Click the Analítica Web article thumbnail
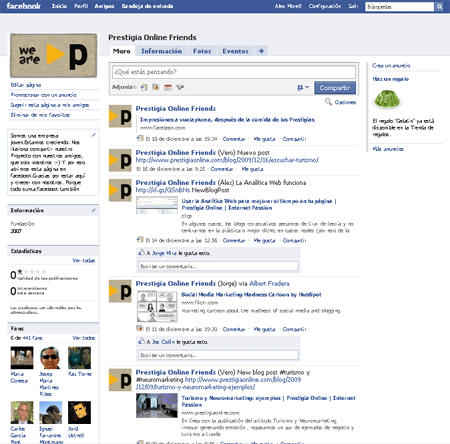The width and height of the screenshot is (450, 444). tap(157, 205)
